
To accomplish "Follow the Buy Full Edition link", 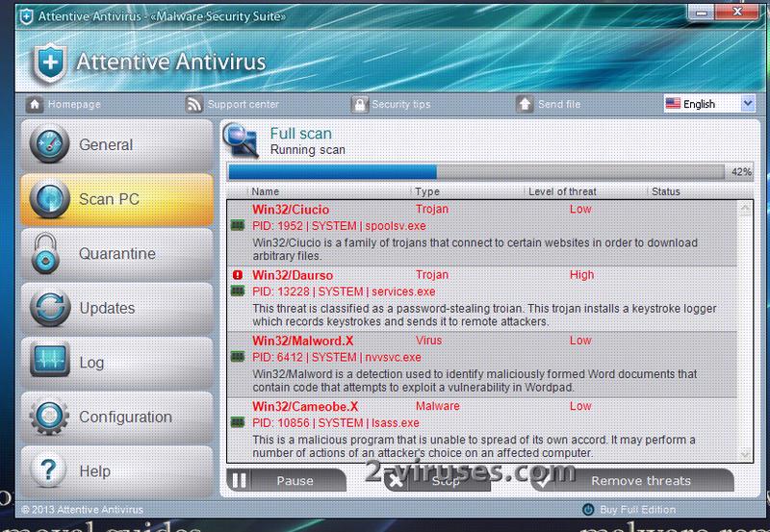I will 637,510.
